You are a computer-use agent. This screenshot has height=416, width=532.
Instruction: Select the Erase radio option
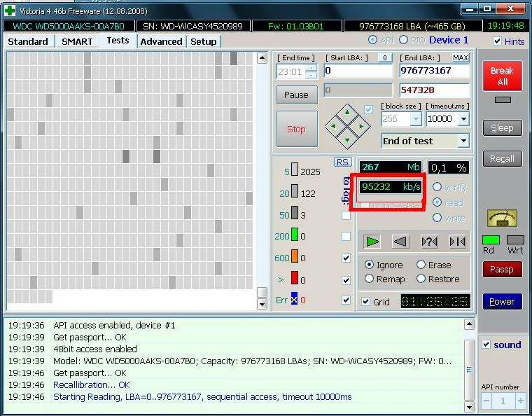[x=421, y=265]
